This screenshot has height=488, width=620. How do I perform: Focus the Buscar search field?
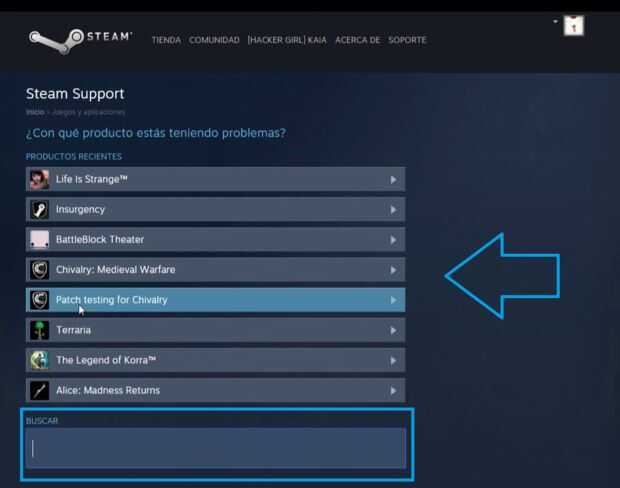click(x=215, y=448)
